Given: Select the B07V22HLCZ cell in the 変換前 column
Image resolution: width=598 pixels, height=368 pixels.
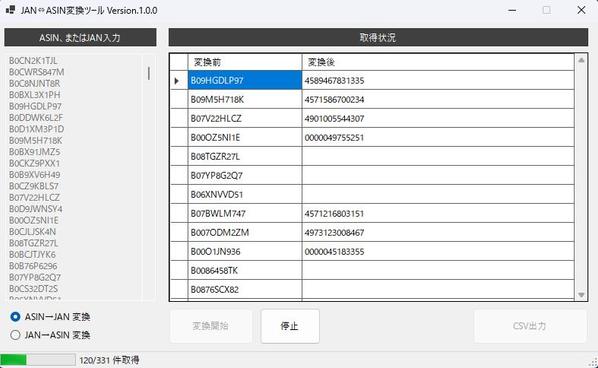Looking at the screenshot, I should pos(245,119).
